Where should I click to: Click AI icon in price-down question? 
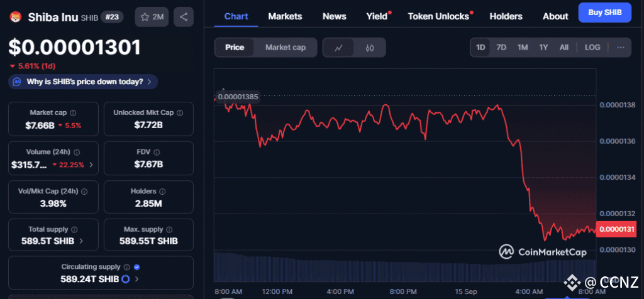tap(17, 82)
